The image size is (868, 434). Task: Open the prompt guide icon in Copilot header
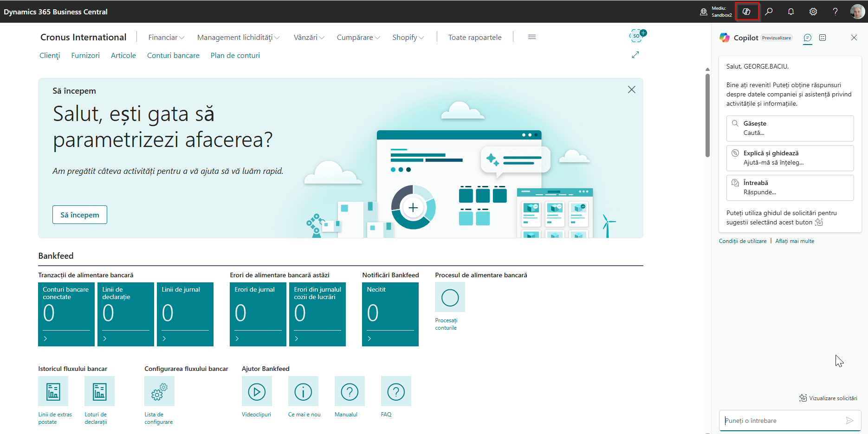tap(823, 38)
